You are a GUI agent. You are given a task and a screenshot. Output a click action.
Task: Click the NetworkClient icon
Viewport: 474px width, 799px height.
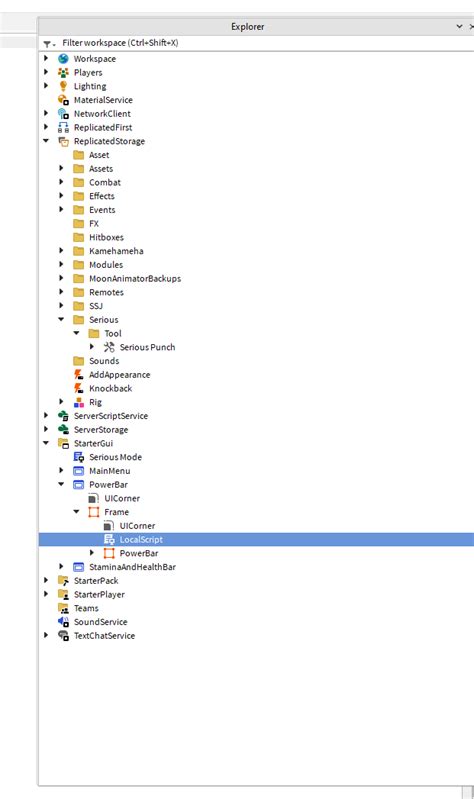[63, 114]
